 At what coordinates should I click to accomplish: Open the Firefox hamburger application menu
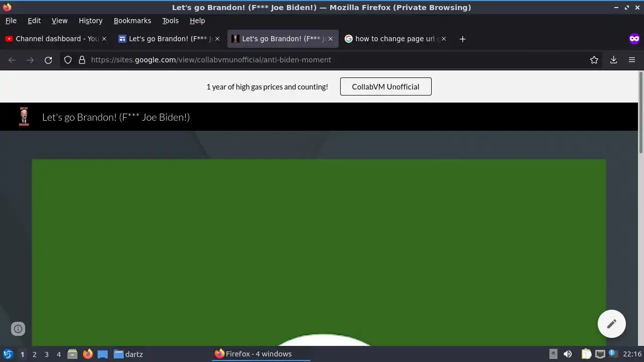[632, 60]
